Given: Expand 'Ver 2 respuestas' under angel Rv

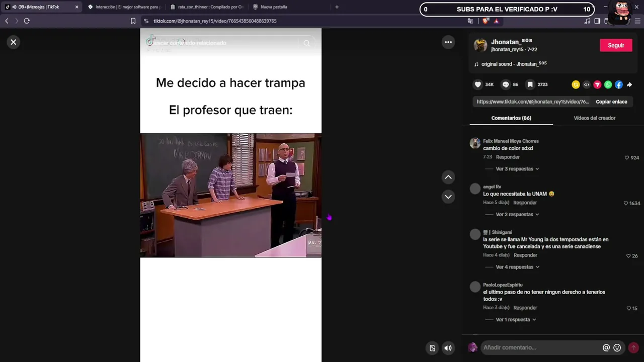Looking at the screenshot, I should [517, 215].
